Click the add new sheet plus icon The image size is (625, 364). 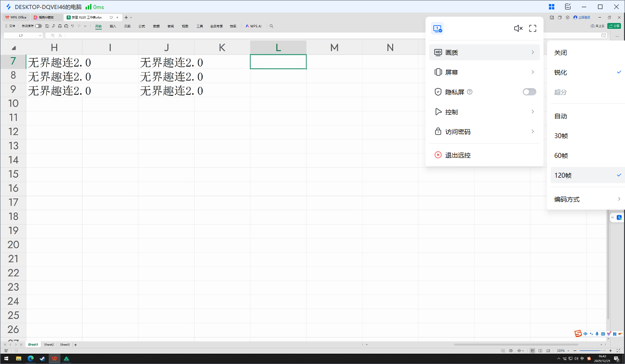coord(76,345)
